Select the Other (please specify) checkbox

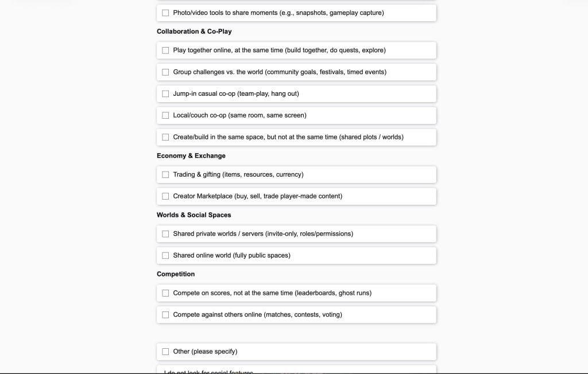tap(165, 352)
